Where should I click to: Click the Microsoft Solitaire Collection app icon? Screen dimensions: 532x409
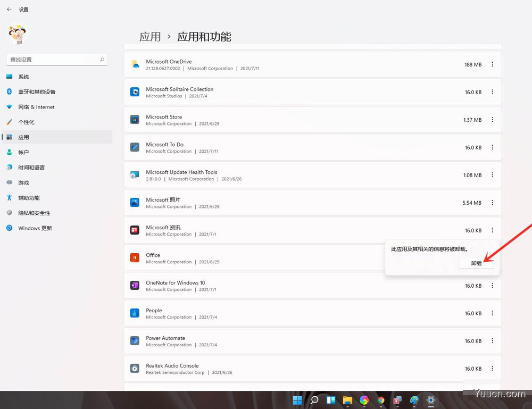[x=135, y=92]
